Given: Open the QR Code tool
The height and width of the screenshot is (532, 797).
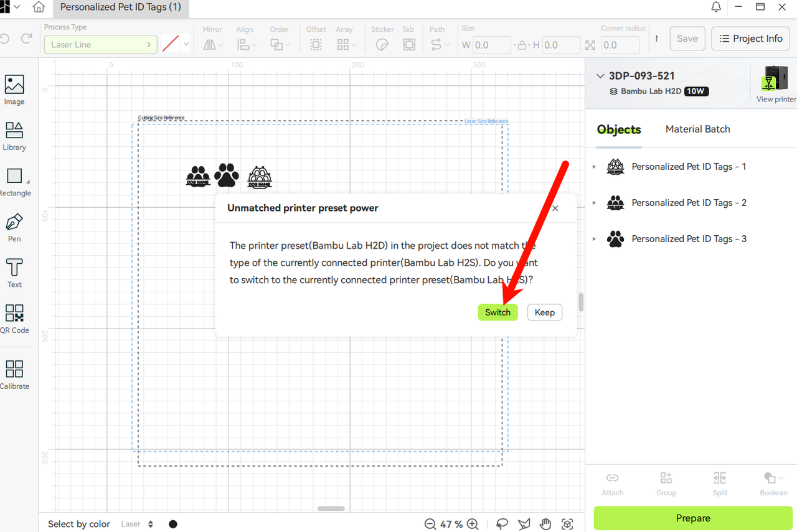Looking at the screenshot, I should (14, 319).
